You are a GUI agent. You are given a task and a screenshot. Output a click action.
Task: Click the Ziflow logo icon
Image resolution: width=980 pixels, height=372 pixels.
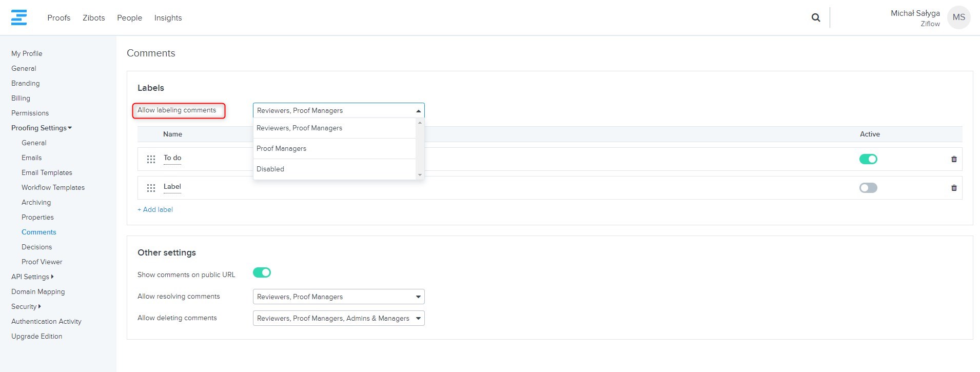tap(19, 17)
